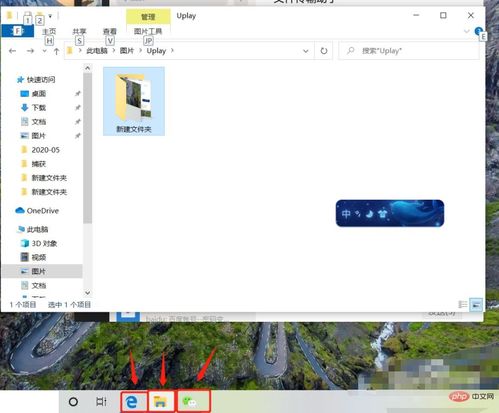Click the search Uplay field

(409, 51)
